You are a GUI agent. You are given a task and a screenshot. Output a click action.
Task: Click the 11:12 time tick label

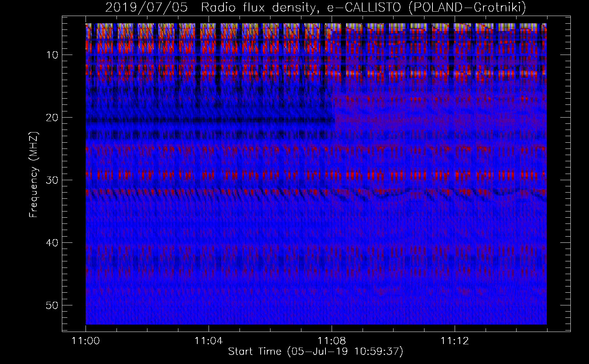(x=454, y=341)
